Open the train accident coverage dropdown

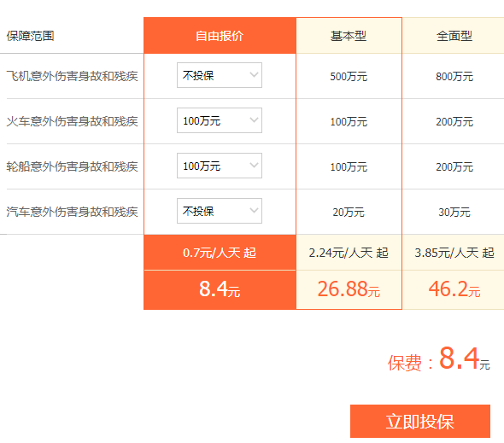[x=220, y=120]
